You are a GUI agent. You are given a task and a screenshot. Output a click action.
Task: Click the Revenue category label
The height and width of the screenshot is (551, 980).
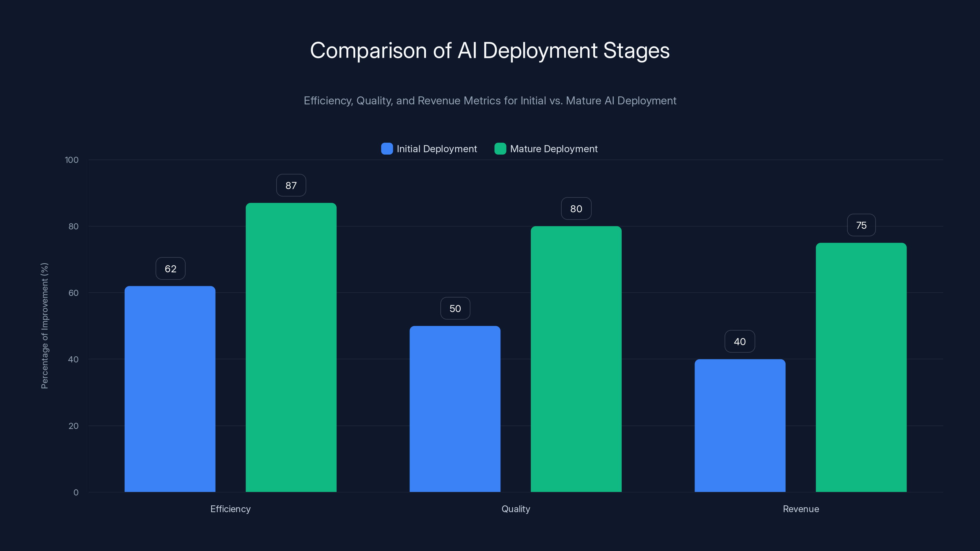[x=801, y=509]
